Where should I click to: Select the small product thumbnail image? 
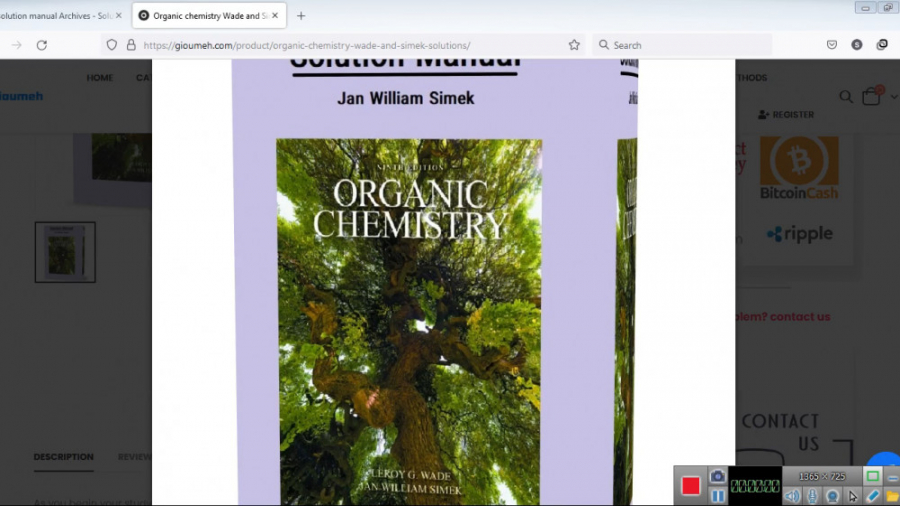[x=65, y=252]
